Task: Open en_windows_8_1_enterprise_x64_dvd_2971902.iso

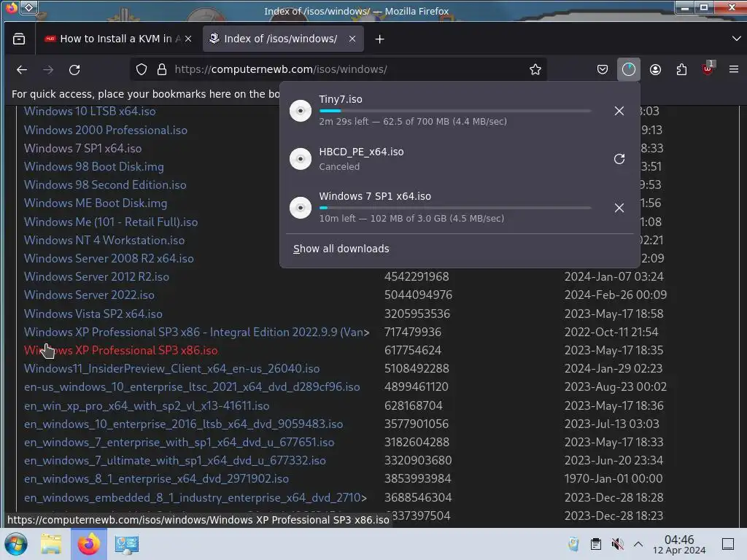Action: pos(156,478)
